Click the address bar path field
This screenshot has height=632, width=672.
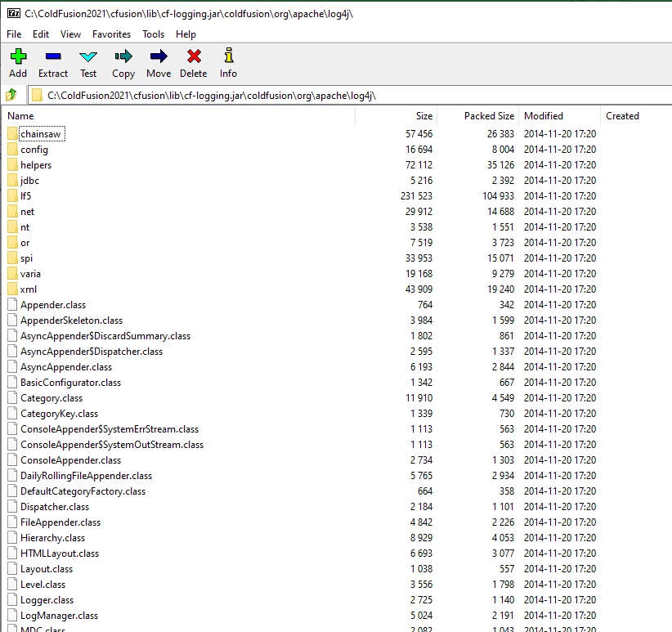click(x=350, y=95)
